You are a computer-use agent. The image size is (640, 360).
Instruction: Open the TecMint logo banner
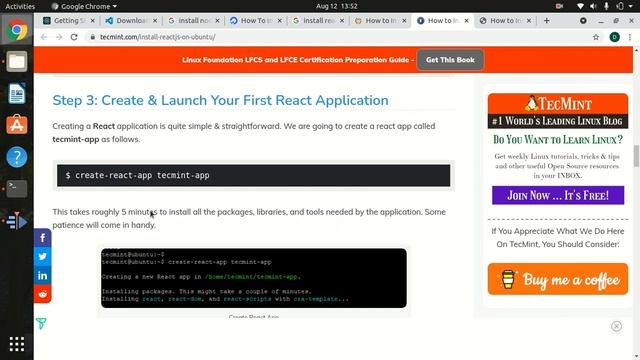558,111
